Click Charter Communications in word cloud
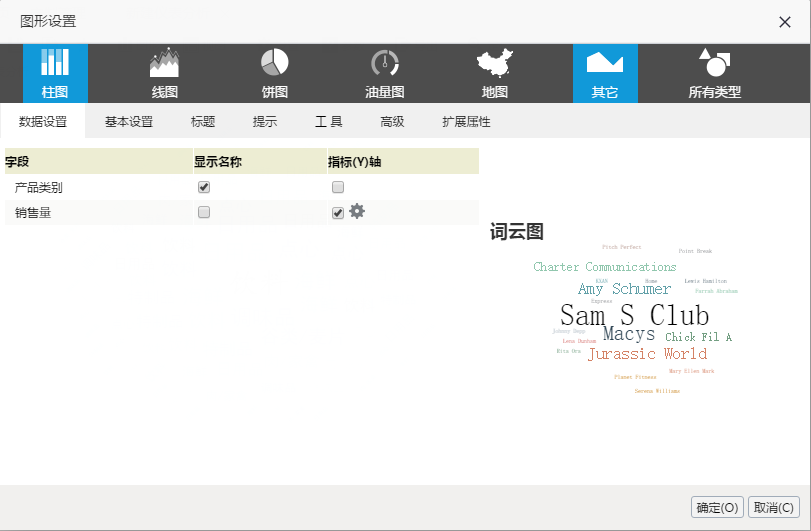Screen dimensions: 811x531 pyautogui.click(x=605, y=267)
